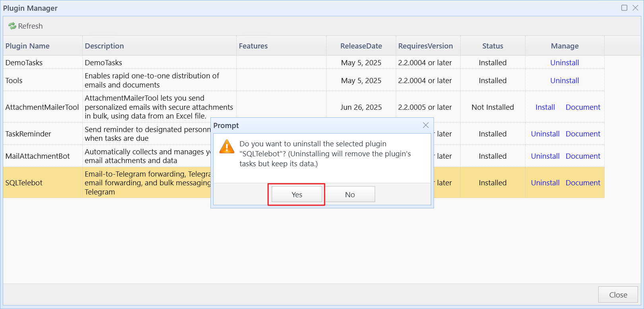Close the Prompt dialog with X
This screenshot has height=309, width=644.
[426, 125]
